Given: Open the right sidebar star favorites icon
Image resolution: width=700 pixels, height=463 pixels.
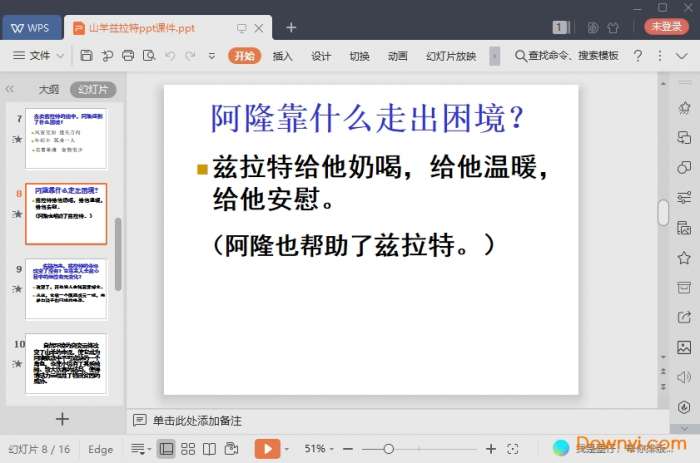Looking at the screenshot, I should pos(684,258).
